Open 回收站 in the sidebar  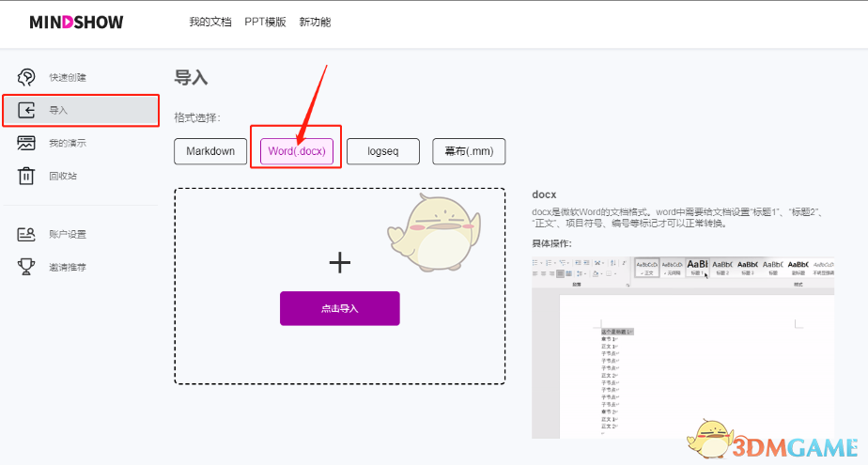63,176
